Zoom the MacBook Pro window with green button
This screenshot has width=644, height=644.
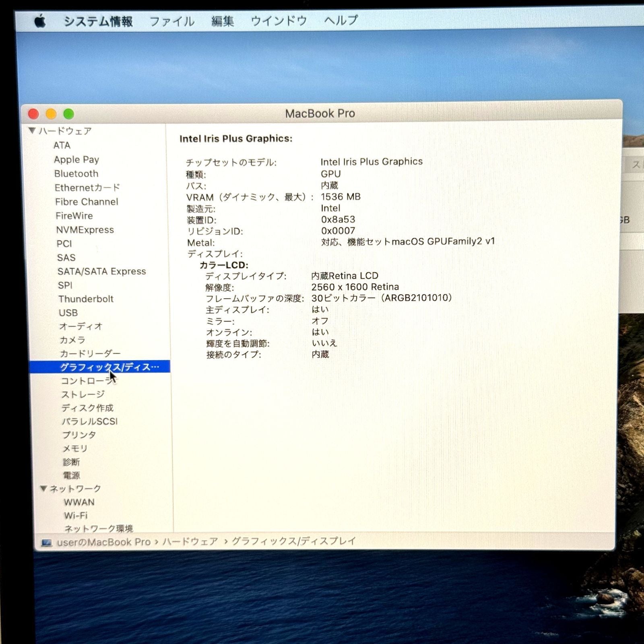[69, 114]
